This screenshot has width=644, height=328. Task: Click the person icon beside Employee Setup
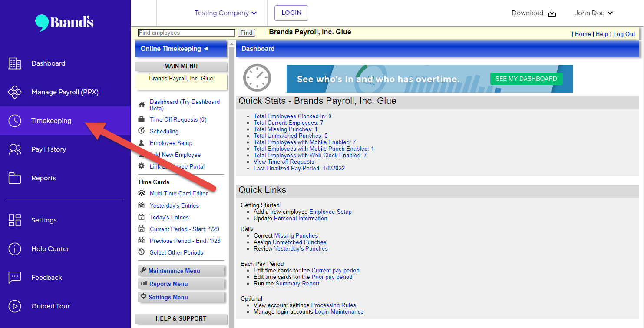tap(141, 143)
